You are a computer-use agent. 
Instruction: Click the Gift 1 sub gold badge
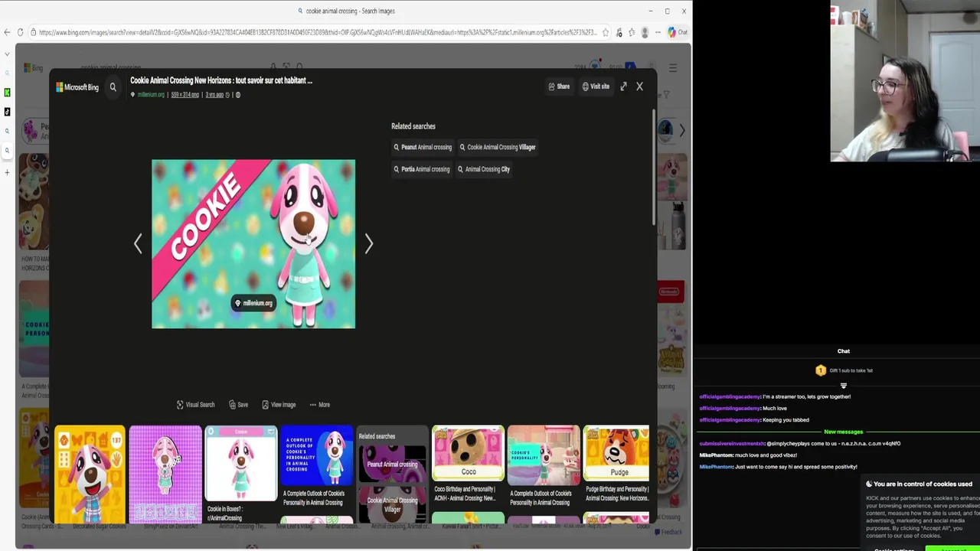(x=821, y=370)
